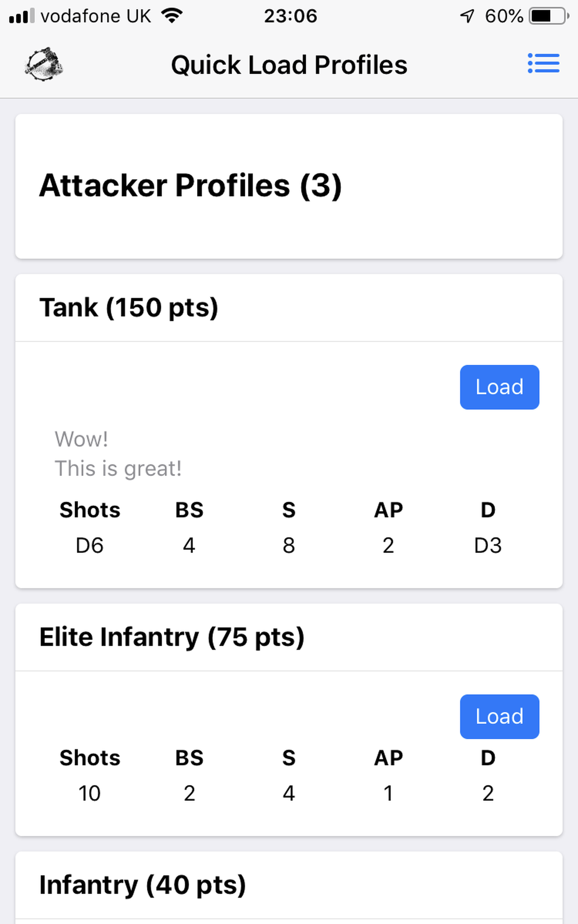Load the Elite Infantry profile
The width and height of the screenshot is (578, 924).
coord(499,717)
